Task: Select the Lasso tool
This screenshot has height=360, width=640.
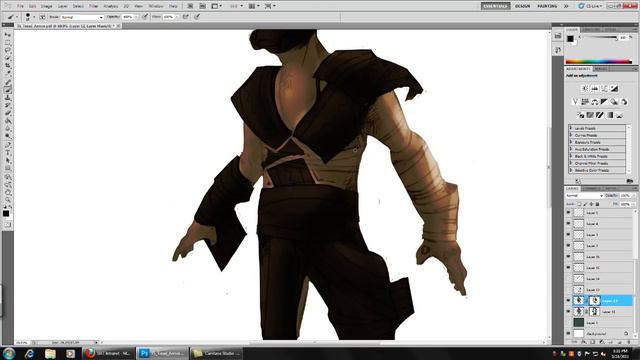Action: click(x=8, y=50)
